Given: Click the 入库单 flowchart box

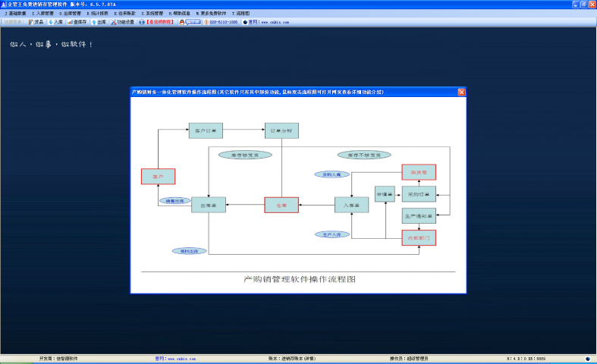Looking at the screenshot, I should coord(351,205).
